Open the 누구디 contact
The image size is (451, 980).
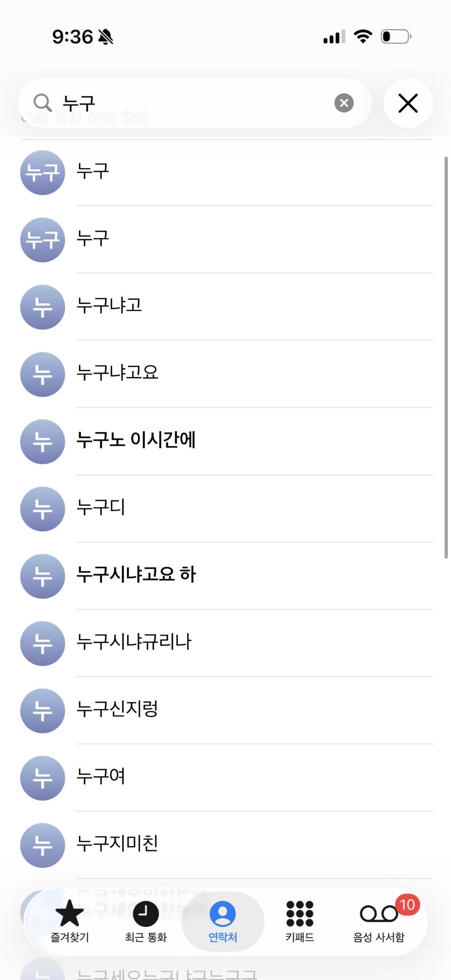pyautogui.click(x=101, y=507)
